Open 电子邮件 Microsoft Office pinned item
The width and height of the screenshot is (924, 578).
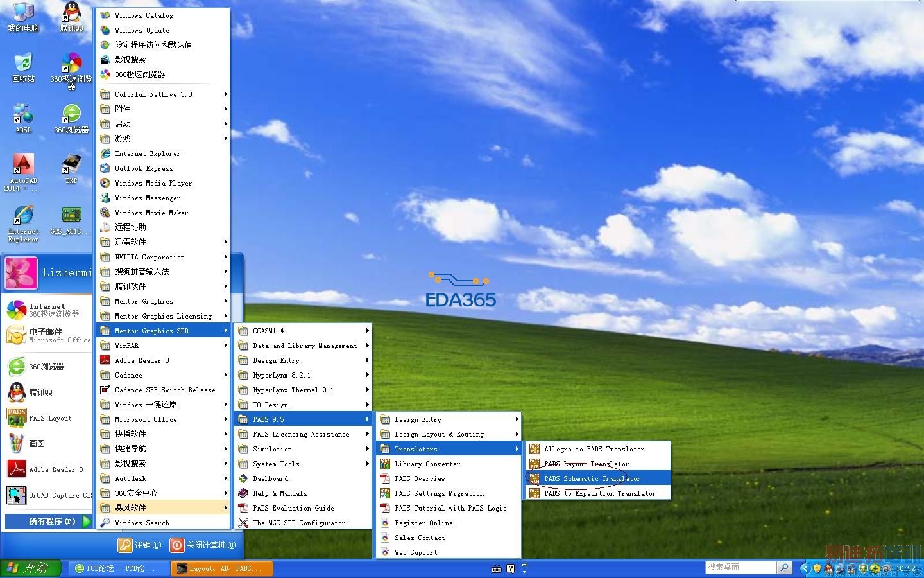47,335
